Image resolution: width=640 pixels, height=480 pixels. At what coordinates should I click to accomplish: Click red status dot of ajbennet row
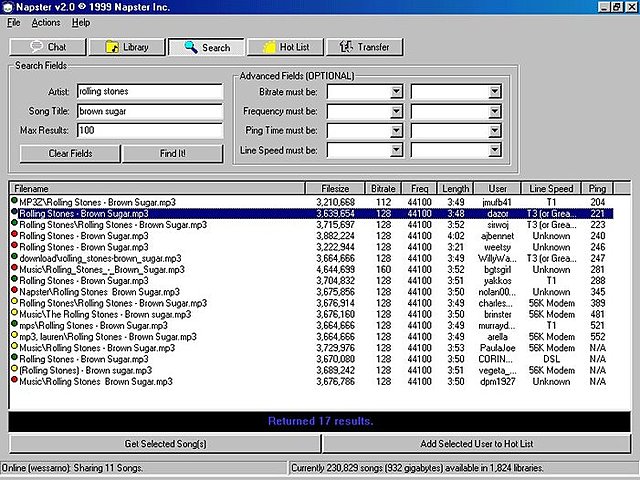coord(14,234)
